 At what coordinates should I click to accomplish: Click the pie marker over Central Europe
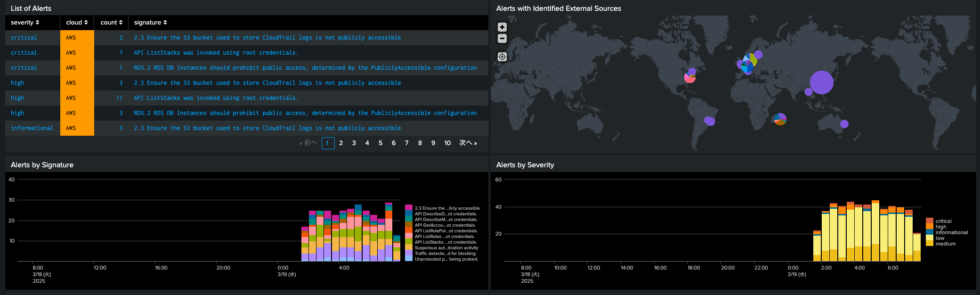click(747, 66)
